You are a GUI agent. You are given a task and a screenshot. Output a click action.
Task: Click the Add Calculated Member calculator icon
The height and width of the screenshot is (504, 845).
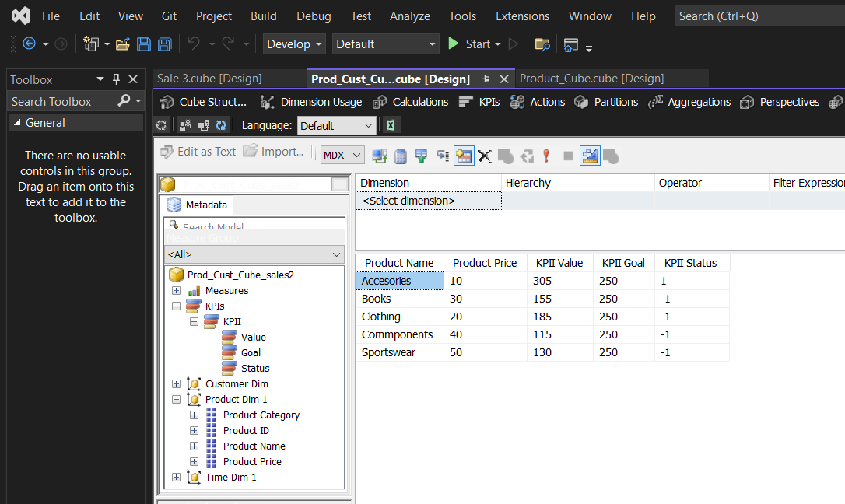click(401, 156)
